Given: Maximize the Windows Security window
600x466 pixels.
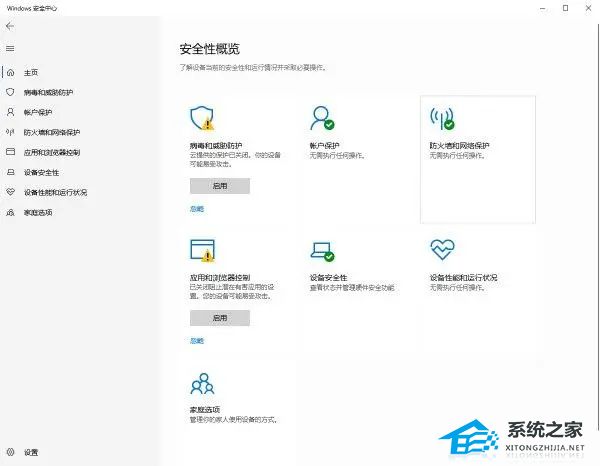Looking at the screenshot, I should [566, 8].
